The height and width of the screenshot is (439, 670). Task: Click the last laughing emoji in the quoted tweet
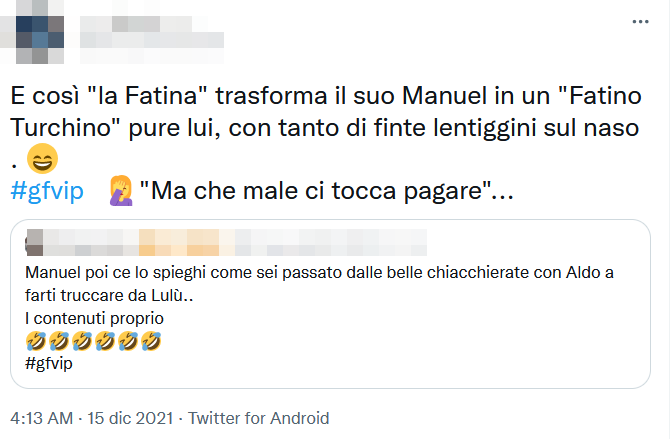coord(151,341)
